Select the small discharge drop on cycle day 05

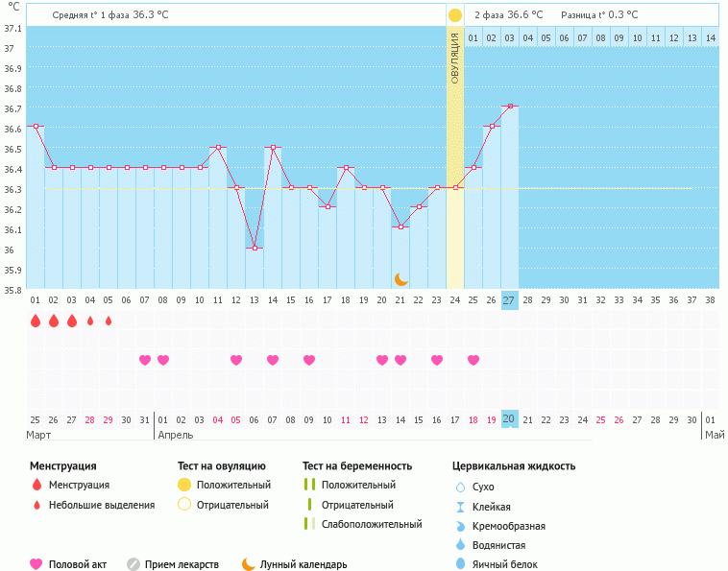(109, 321)
